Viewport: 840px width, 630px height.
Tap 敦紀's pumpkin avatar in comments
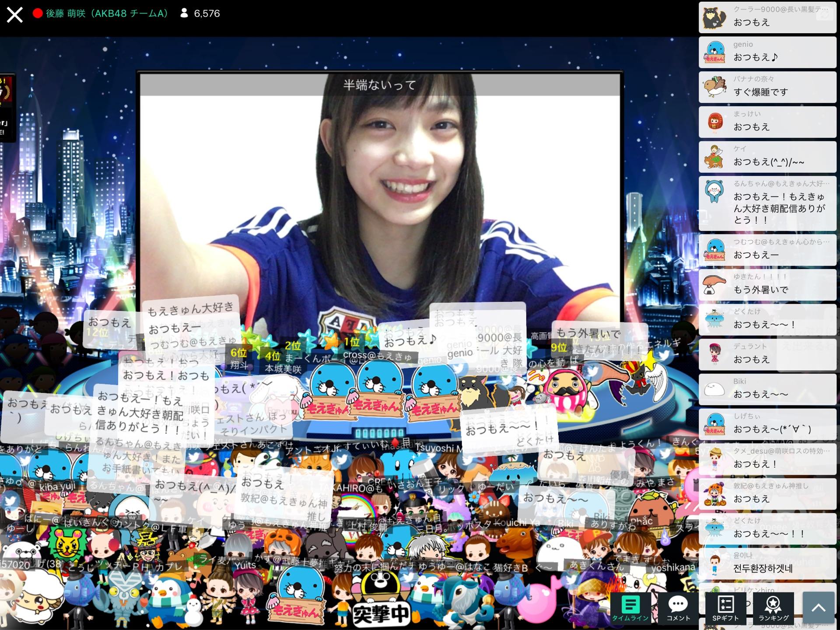click(715, 494)
